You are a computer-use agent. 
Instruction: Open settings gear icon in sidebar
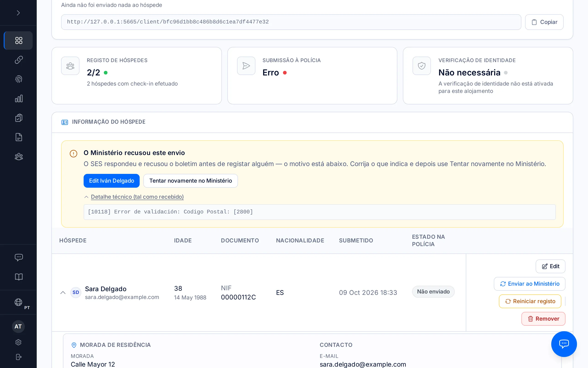(18, 342)
